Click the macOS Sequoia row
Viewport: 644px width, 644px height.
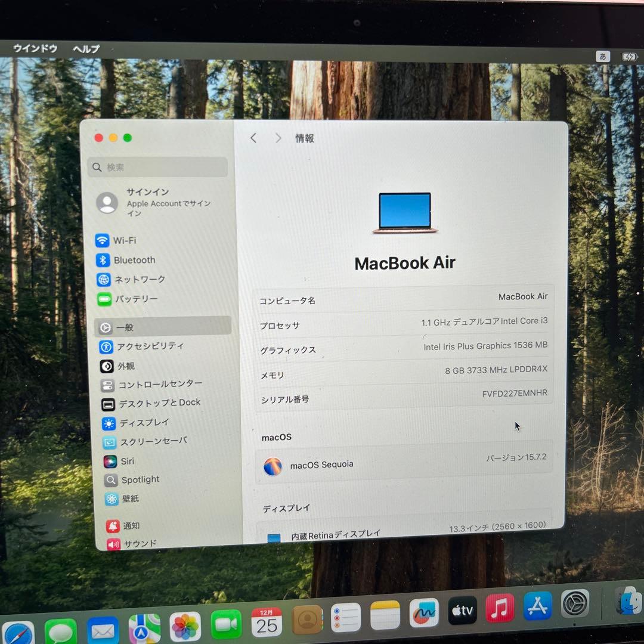pos(404,462)
